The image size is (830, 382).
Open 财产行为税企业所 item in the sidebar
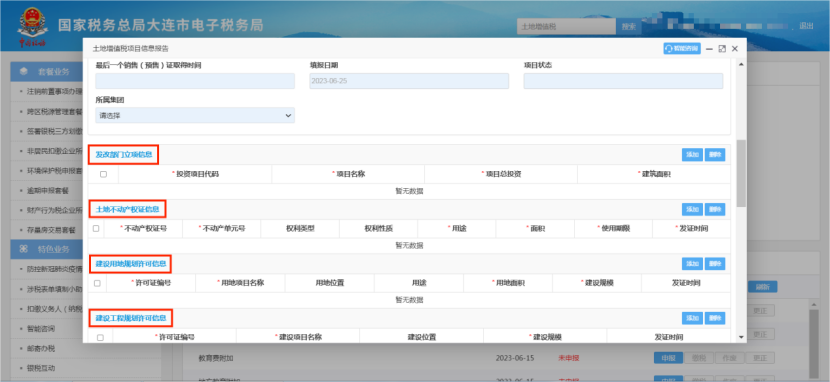[x=55, y=210]
